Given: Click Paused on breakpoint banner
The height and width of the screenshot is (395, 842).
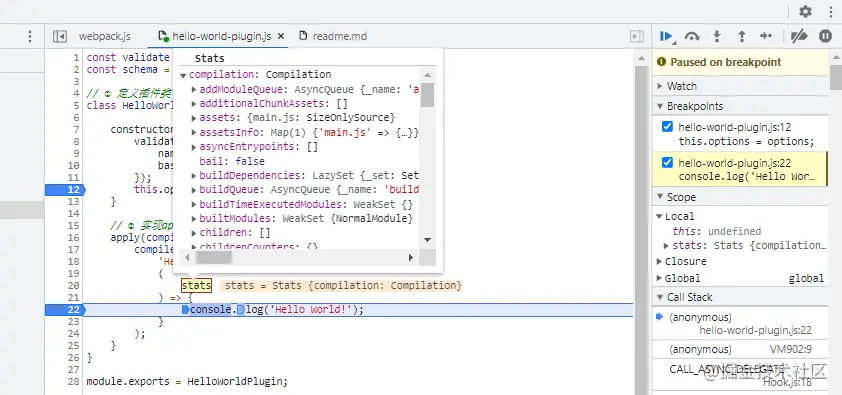Looking at the screenshot, I should (x=739, y=62).
